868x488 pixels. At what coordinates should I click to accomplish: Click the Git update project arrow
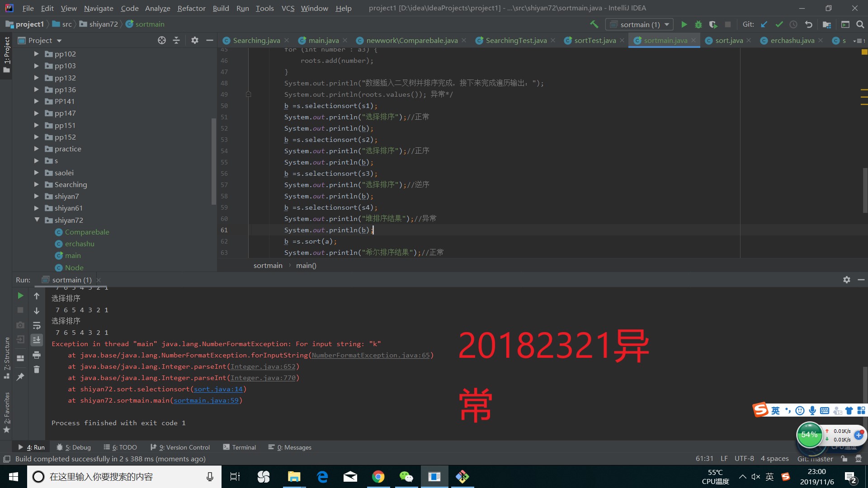click(764, 24)
